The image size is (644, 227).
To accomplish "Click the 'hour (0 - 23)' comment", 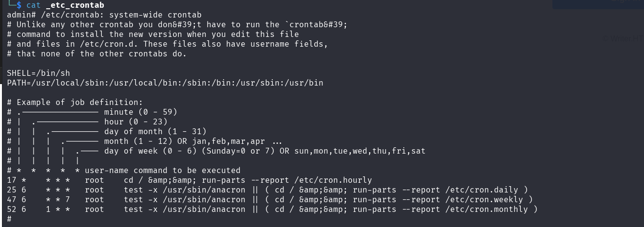I will 135,122.
